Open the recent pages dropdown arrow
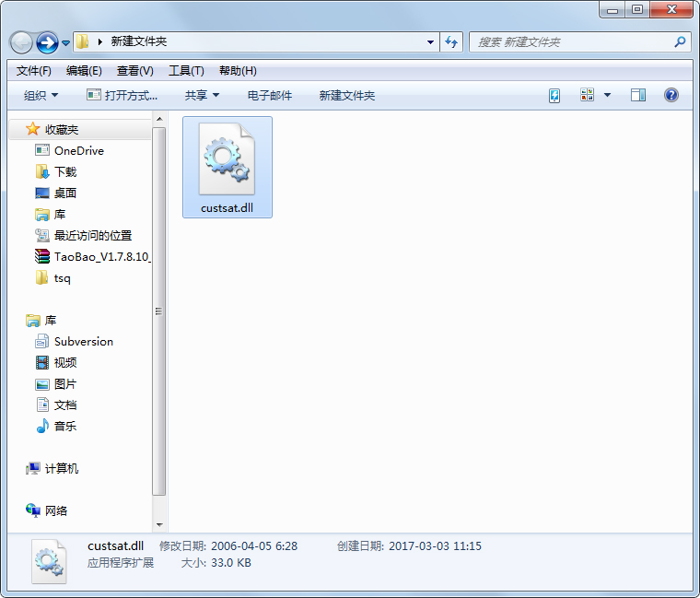 tap(65, 43)
